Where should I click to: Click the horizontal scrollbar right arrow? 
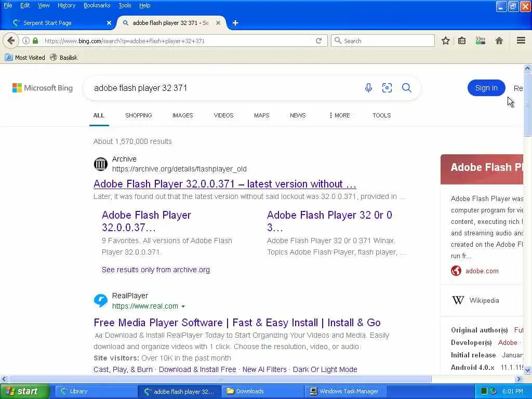(x=519, y=379)
